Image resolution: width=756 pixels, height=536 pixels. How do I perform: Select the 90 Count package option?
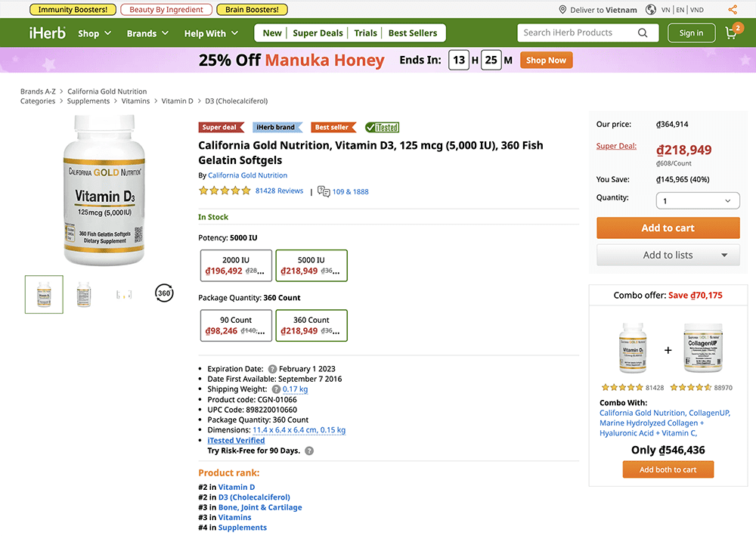click(x=235, y=325)
